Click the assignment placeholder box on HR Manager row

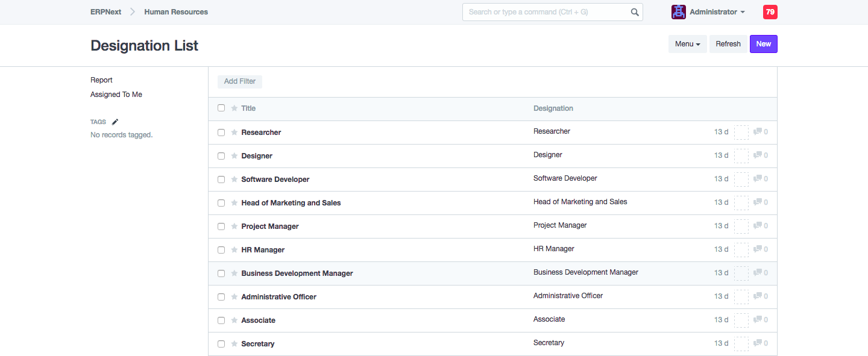(x=741, y=249)
